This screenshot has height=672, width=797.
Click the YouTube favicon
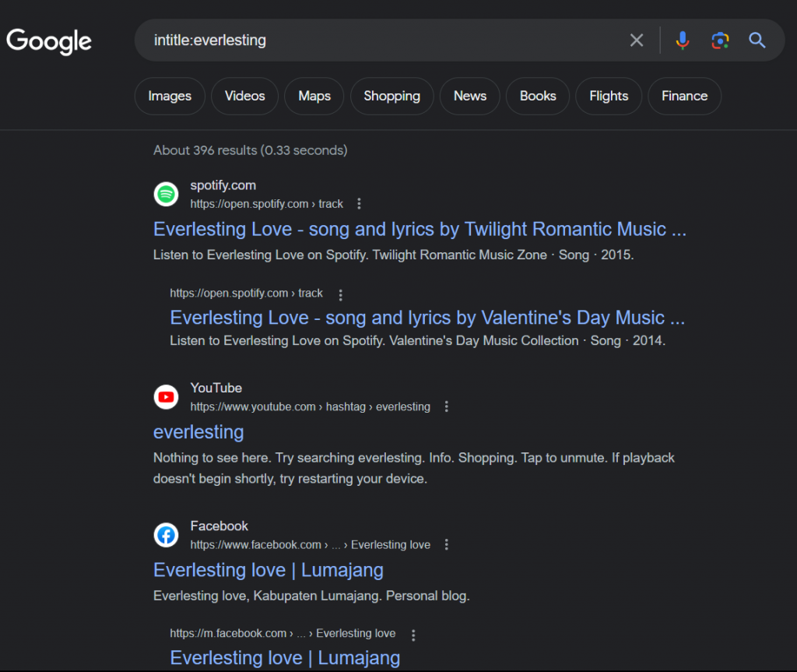point(167,397)
